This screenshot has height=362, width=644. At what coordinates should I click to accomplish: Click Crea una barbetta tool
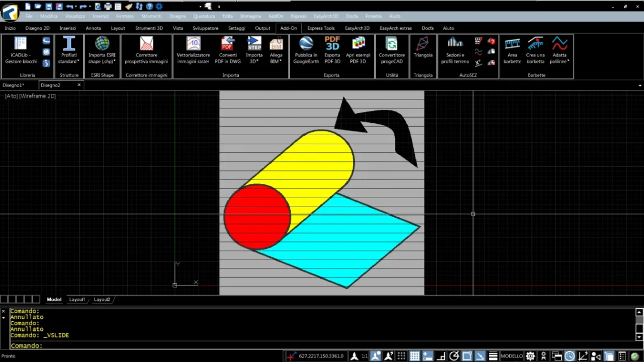coord(535,50)
